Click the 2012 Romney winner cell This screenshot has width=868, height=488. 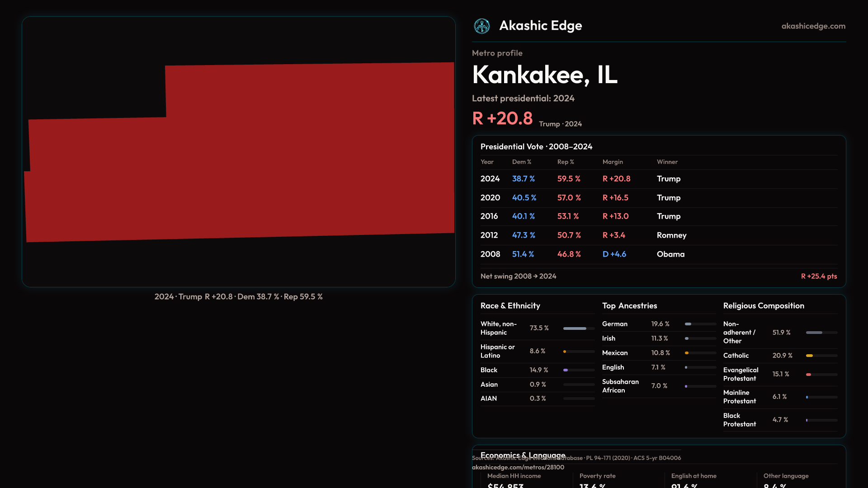pyautogui.click(x=671, y=235)
